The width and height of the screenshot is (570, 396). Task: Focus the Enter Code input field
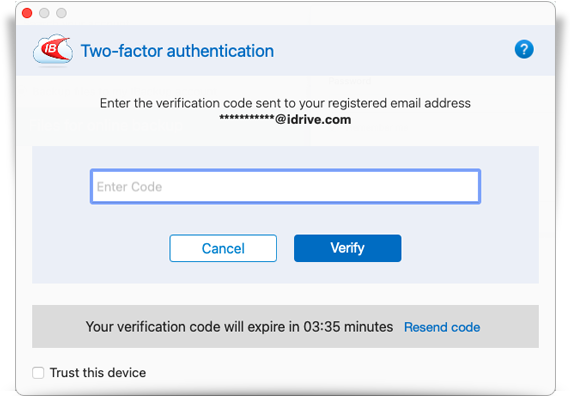click(285, 187)
